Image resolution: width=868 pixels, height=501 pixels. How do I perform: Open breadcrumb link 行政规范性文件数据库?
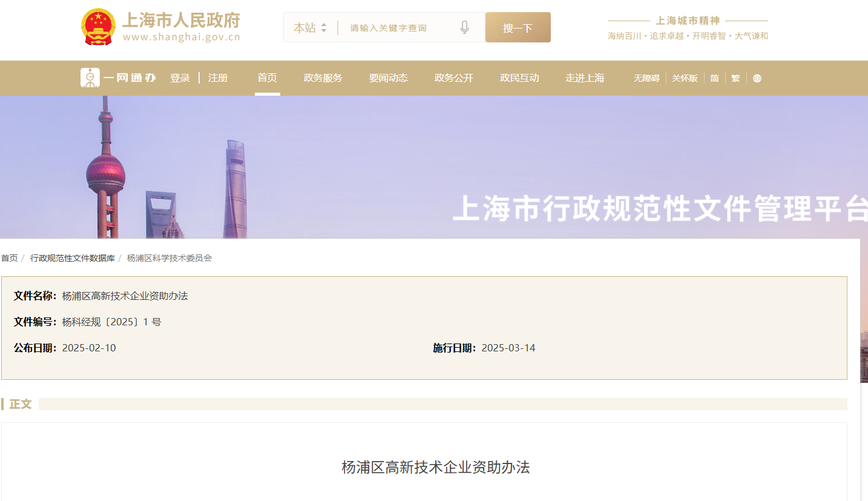73,257
